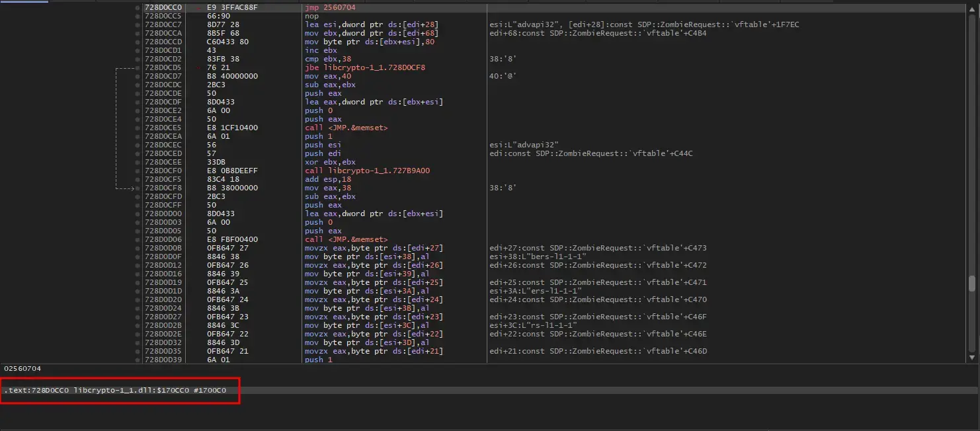Viewport: 980px width, 431px height.
Task: Click breakpoint bullet next to 728D0D27
Action: pyautogui.click(x=138, y=317)
